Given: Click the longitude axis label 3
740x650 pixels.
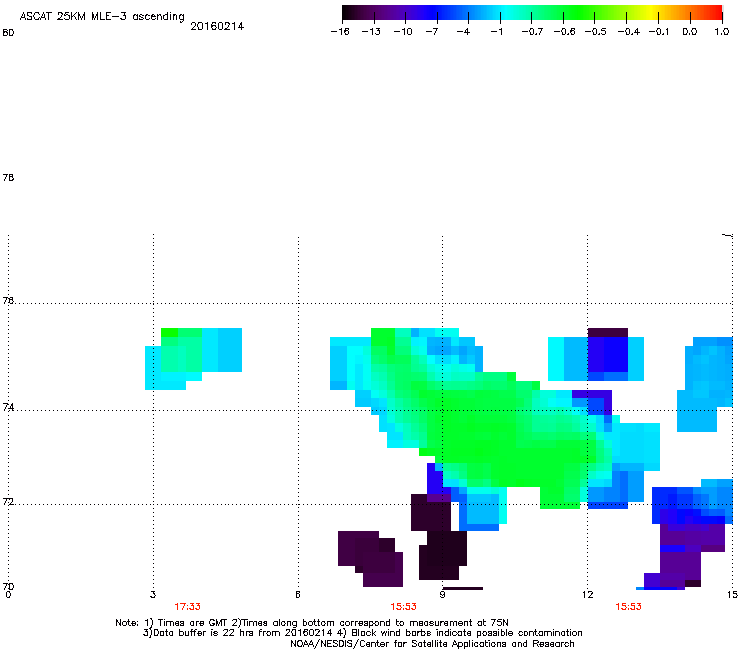Looking at the screenshot, I should [x=153, y=595].
